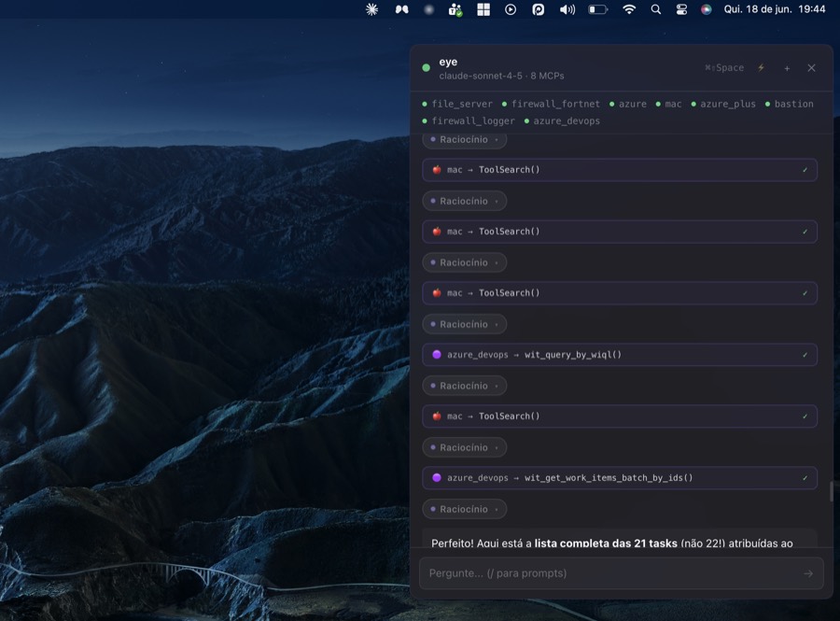Open the Wi-Fi menu
Viewport: 840px width, 621px height.
click(629, 9)
